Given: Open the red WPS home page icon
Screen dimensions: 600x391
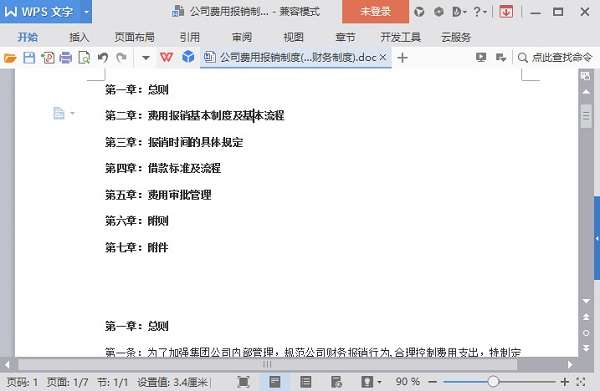Looking at the screenshot, I should pos(166,58).
